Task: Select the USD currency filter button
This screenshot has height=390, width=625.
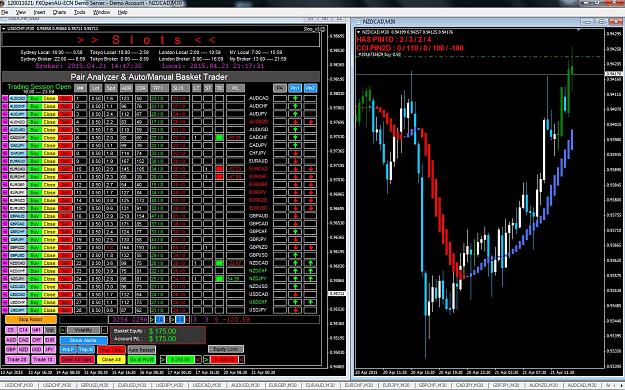Action: pos(37,350)
